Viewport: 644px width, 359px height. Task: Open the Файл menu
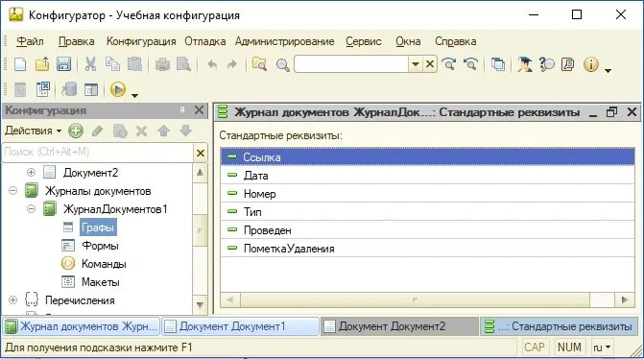coord(30,41)
